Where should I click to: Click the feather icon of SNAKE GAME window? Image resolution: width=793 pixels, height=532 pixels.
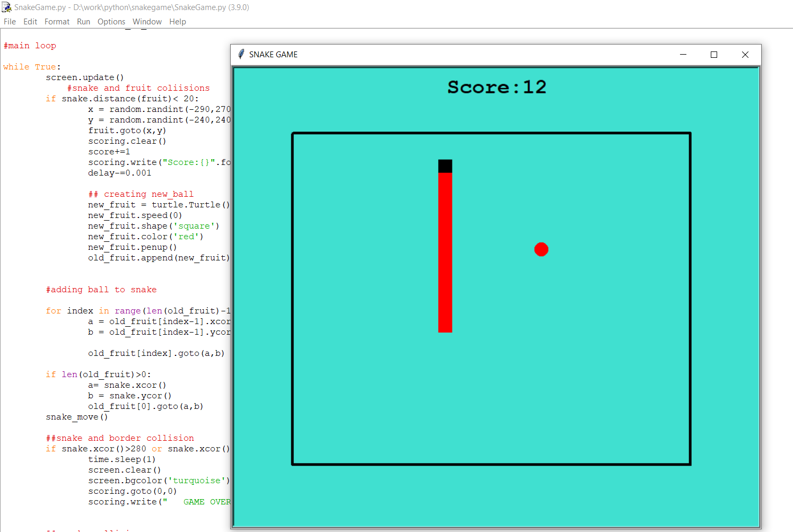(x=241, y=54)
